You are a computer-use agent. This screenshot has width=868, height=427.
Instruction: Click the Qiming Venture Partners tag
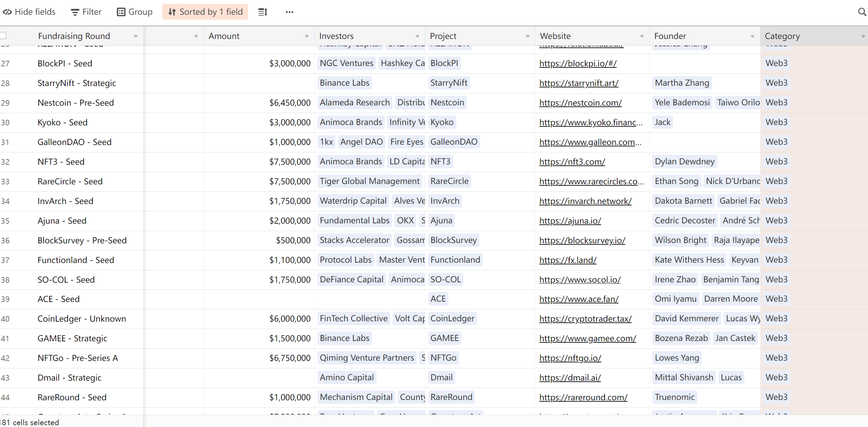tap(367, 358)
